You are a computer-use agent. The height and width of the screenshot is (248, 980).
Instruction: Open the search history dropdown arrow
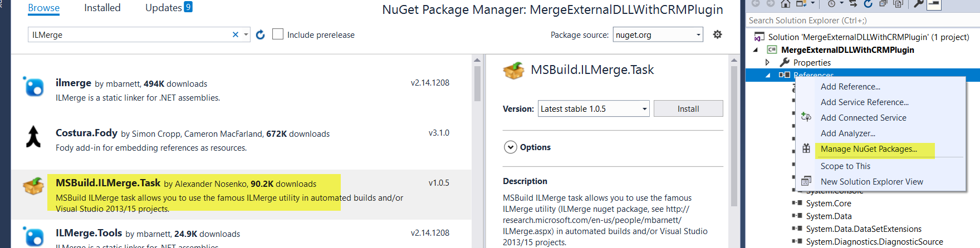(x=246, y=34)
